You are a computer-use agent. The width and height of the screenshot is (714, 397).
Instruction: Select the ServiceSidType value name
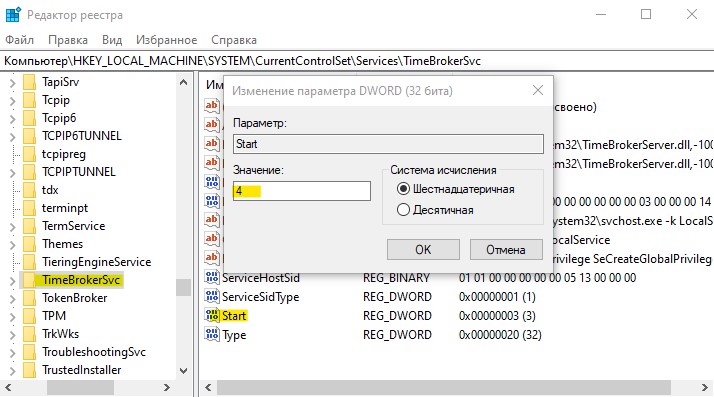tap(260, 297)
